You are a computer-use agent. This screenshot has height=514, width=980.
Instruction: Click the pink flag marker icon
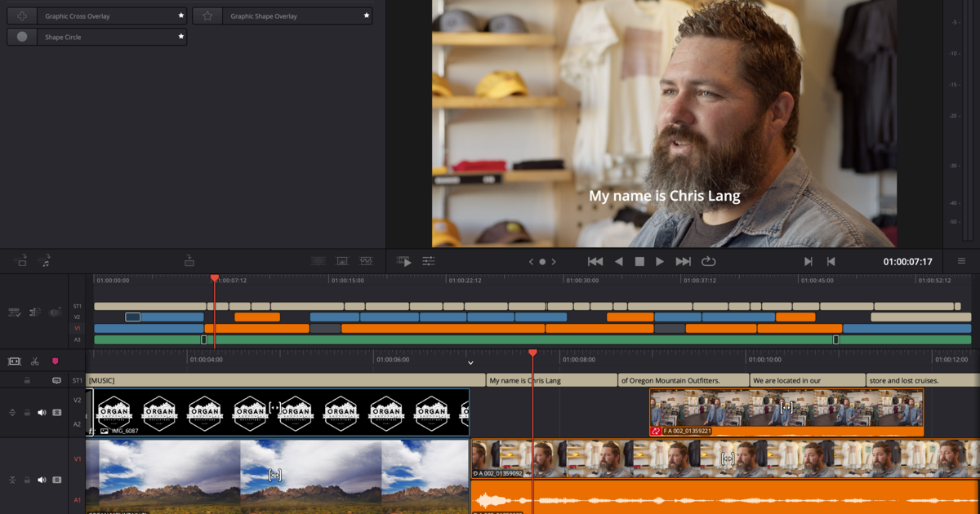(x=56, y=359)
